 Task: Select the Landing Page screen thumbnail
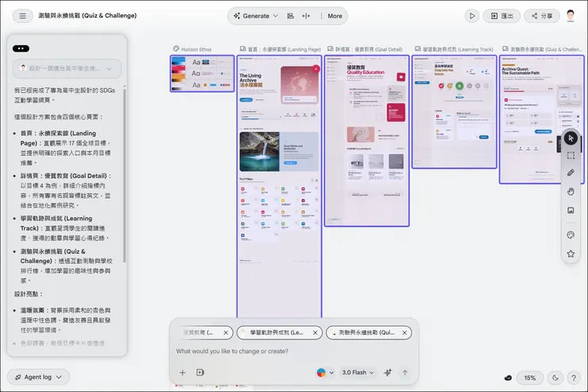(x=279, y=186)
